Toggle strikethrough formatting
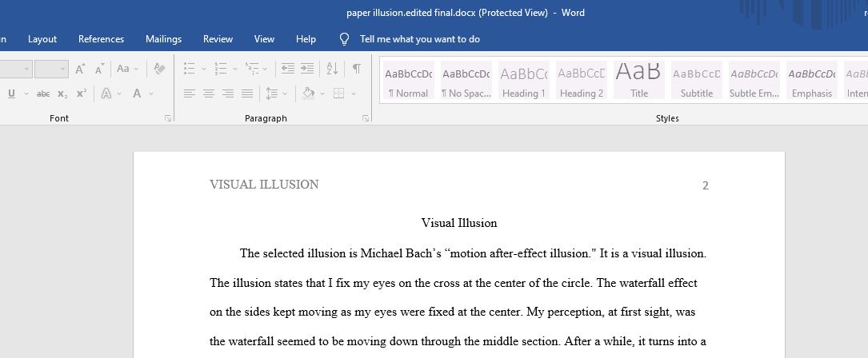The height and width of the screenshot is (358, 868). [x=43, y=93]
